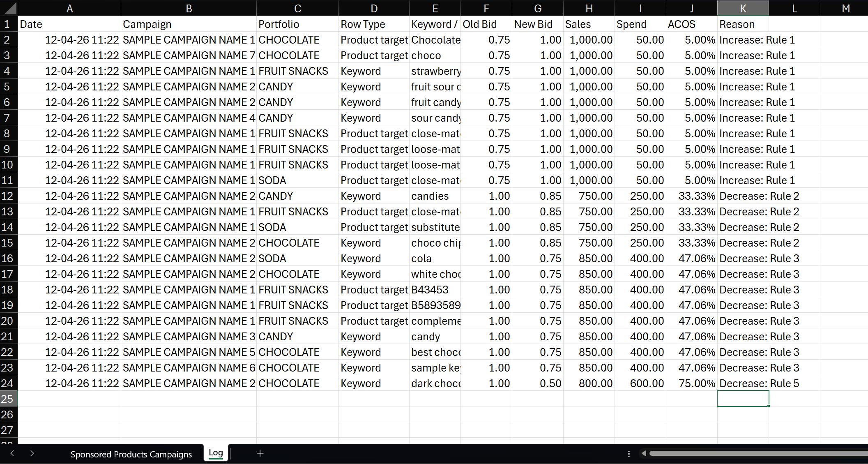This screenshot has width=868, height=464.
Task: Click the active cell below the Reason column
Action: (x=743, y=398)
